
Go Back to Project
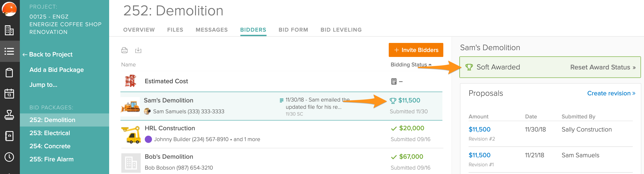click(48, 54)
